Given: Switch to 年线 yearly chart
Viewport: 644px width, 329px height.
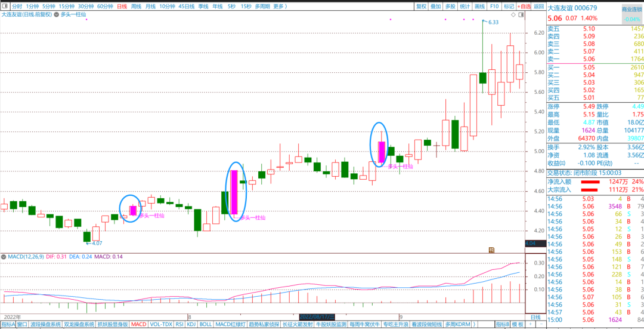Looking at the screenshot, I should [x=218, y=6].
